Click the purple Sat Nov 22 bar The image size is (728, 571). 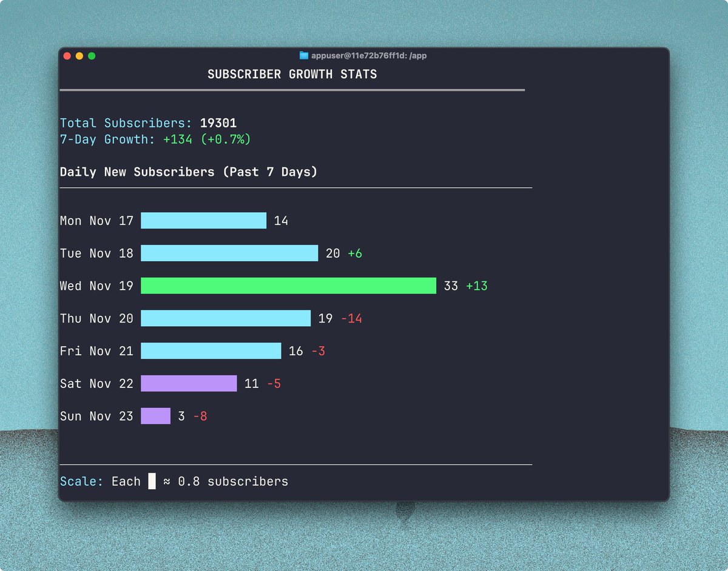coord(189,384)
